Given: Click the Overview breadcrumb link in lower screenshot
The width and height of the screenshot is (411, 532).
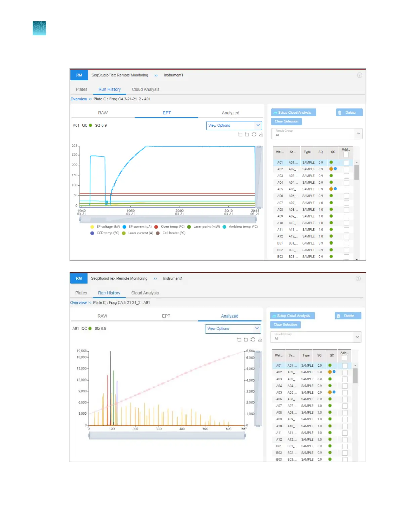Looking at the screenshot, I should pos(79,303).
